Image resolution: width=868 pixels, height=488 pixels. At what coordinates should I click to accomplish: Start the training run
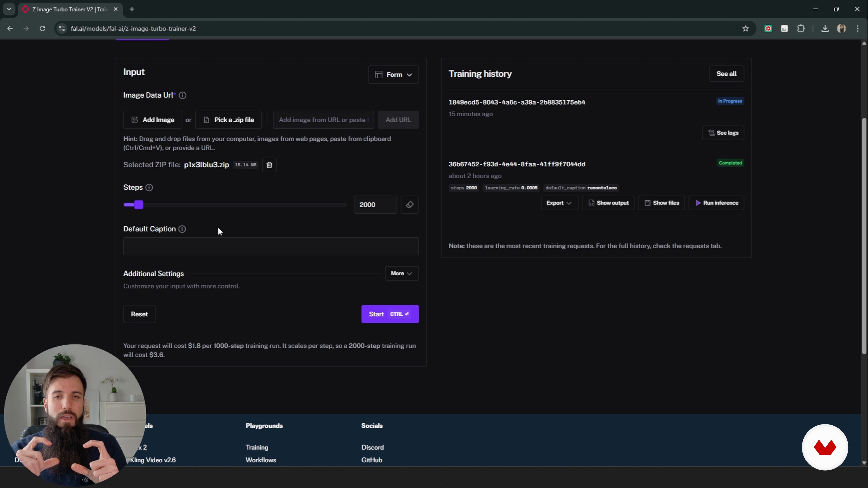pos(390,314)
